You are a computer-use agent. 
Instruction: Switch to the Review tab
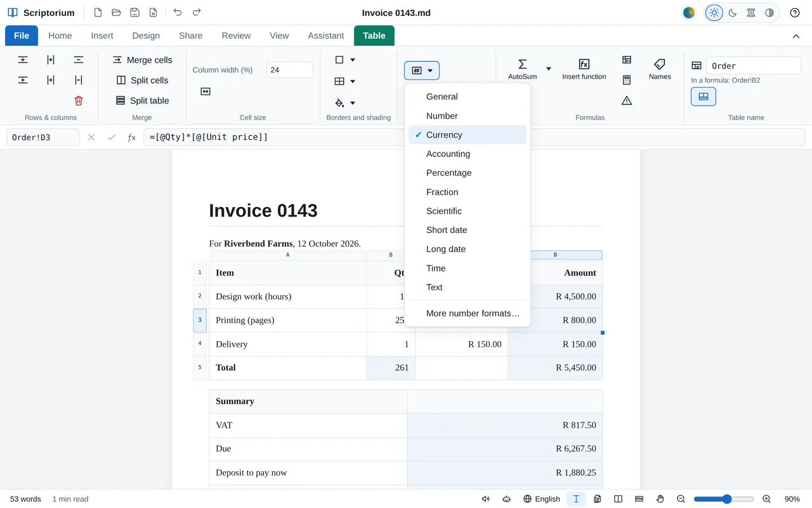click(x=236, y=36)
